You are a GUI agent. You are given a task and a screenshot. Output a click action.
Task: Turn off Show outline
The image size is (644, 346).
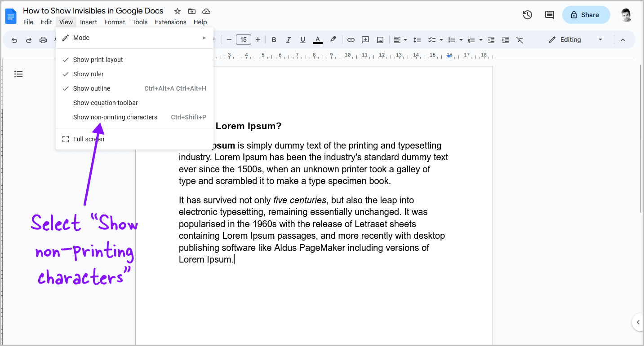tap(92, 88)
